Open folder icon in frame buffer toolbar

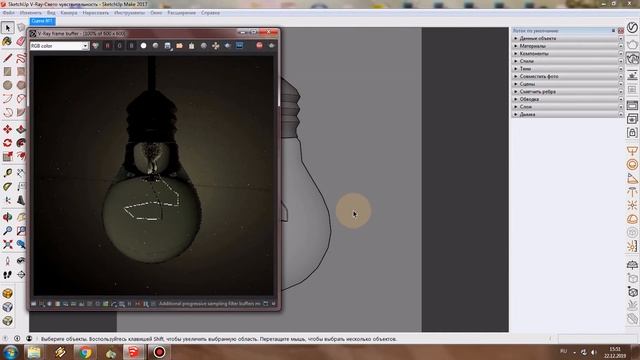179,46
